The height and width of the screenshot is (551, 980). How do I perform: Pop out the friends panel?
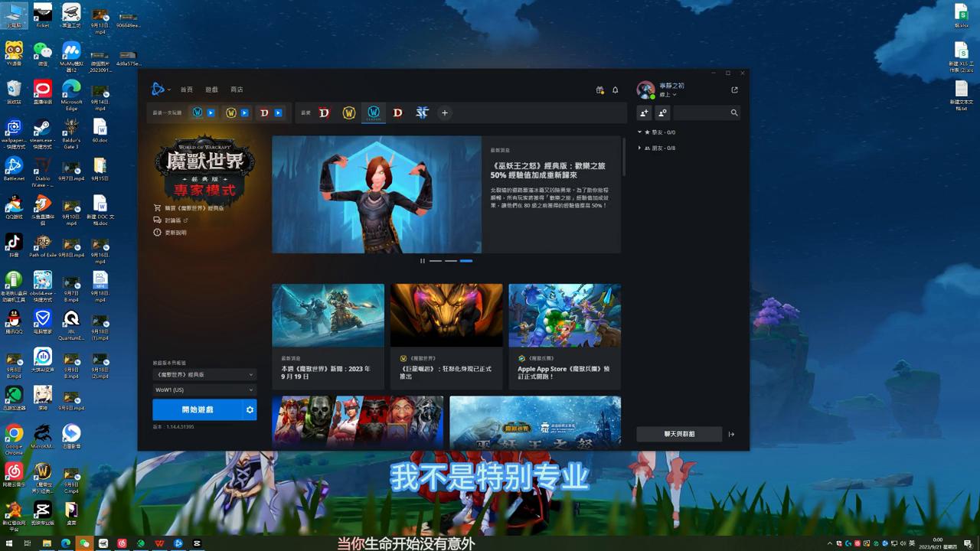point(735,90)
